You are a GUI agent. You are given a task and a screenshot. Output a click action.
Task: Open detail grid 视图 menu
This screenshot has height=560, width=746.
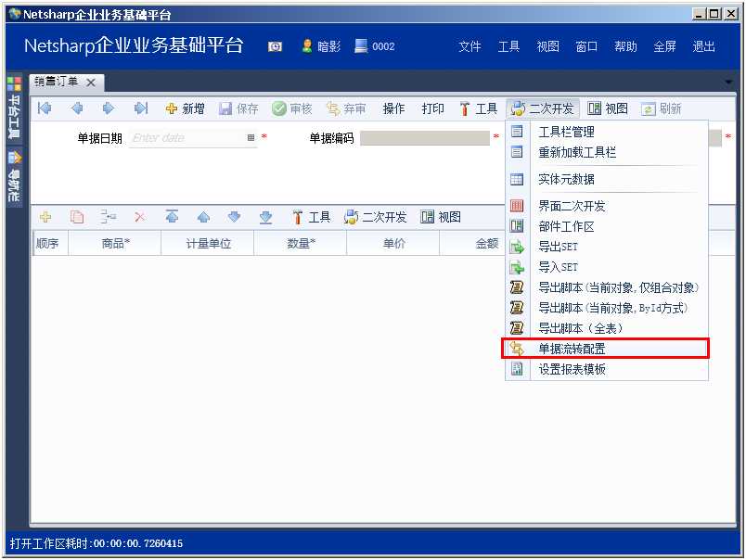[x=441, y=217]
